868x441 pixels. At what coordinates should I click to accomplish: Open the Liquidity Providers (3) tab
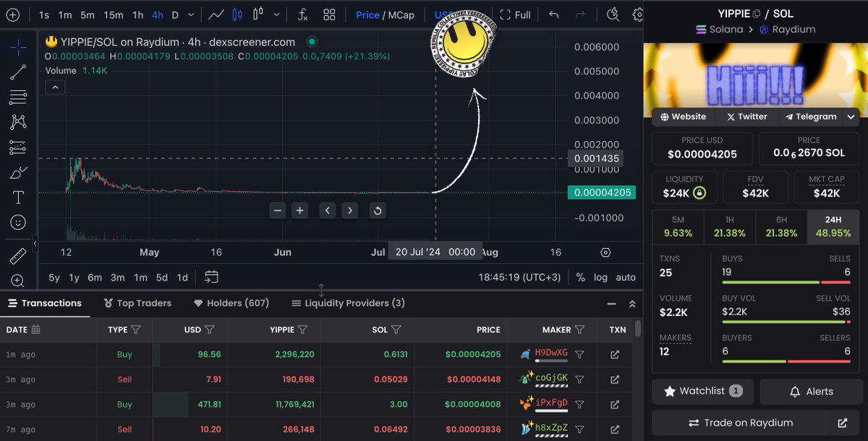coord(348,303)
